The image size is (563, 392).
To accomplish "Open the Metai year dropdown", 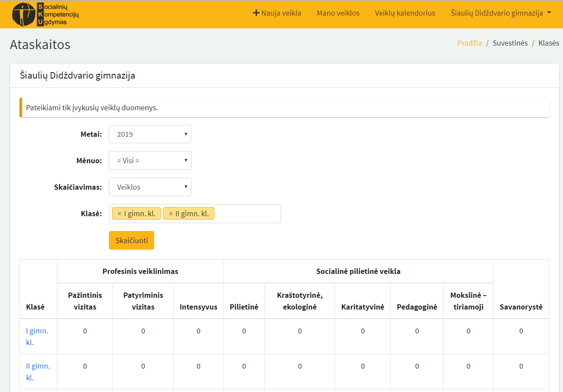I will (x=150, y=134).
